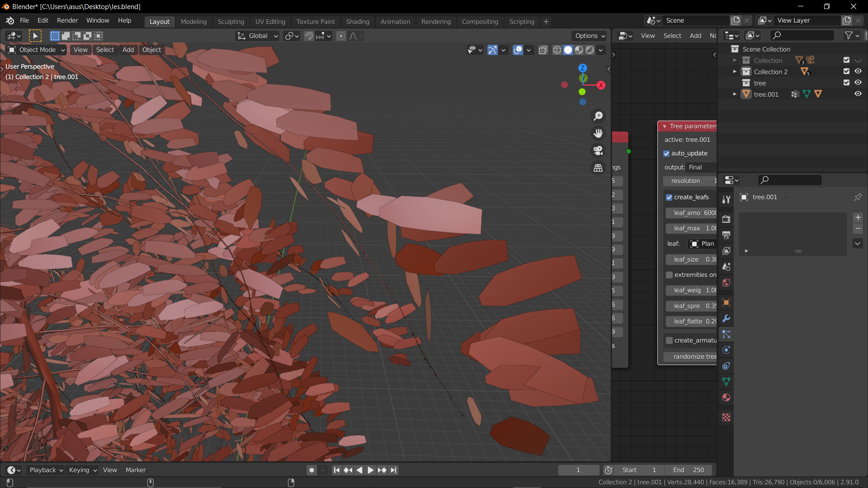
Task: Toggle show gizmo button
Action: [x=492, y=50]
